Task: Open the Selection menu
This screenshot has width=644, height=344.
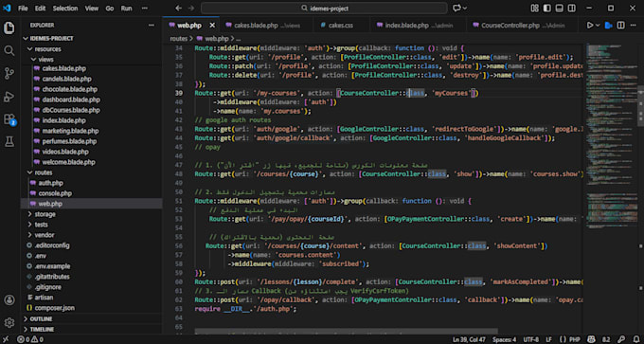Action: pos(65,9)
